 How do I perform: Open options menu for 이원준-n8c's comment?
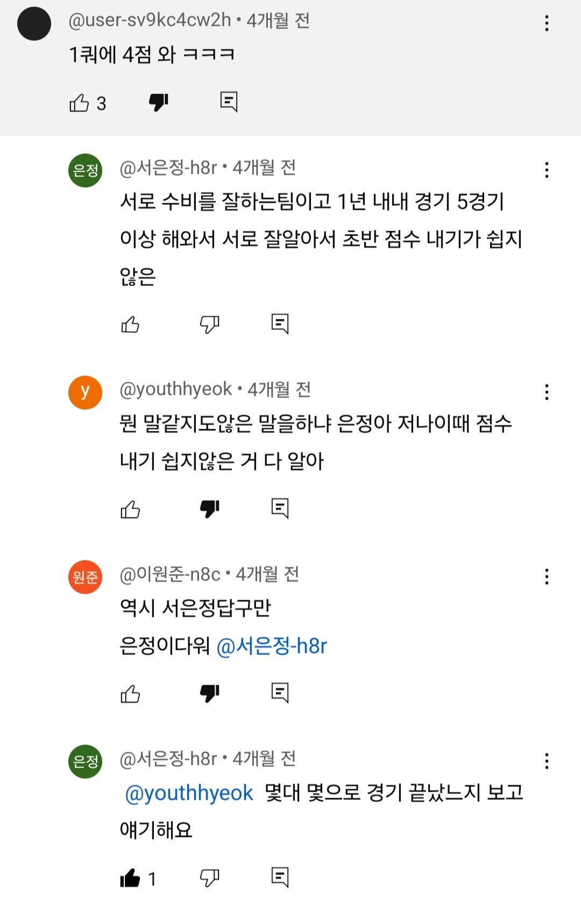pos(547,577)
